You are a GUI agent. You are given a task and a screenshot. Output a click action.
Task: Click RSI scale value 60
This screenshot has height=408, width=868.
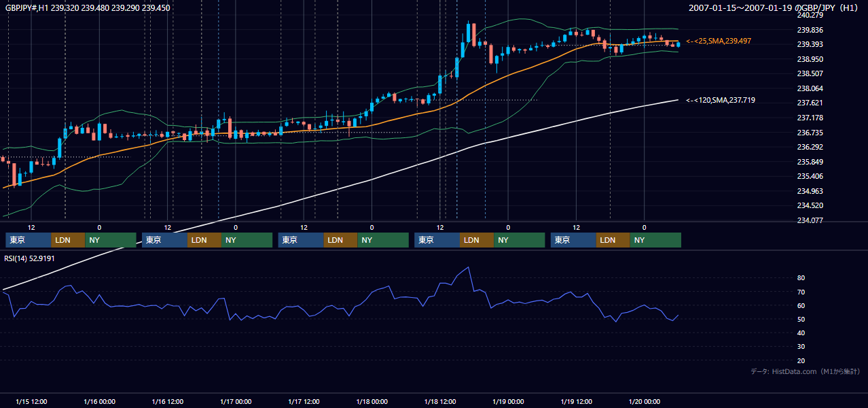(x=801, y=305)
